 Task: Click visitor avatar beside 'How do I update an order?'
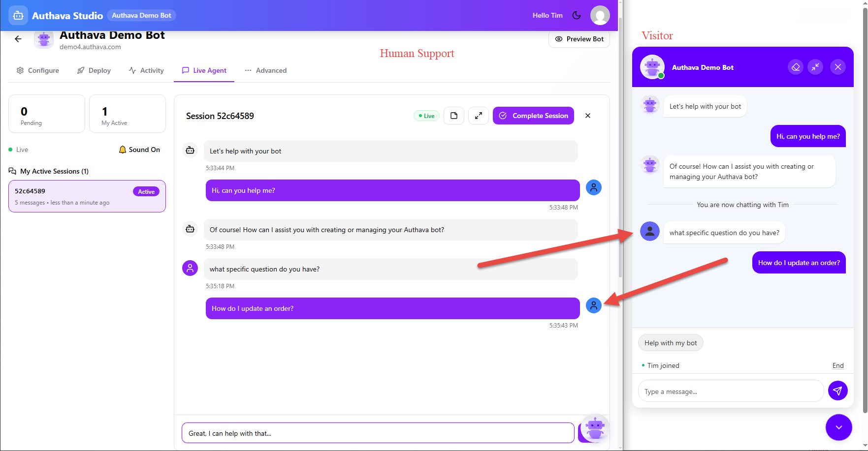[x=594, y=305]
